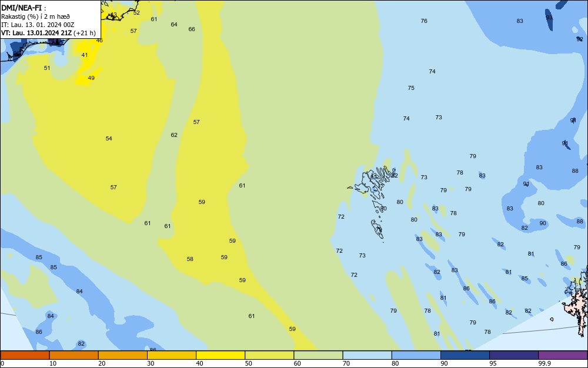Screen dimensions: 588x368
Task: Pick the 20–30 amber legend swatch
Action: pos(123,355)
